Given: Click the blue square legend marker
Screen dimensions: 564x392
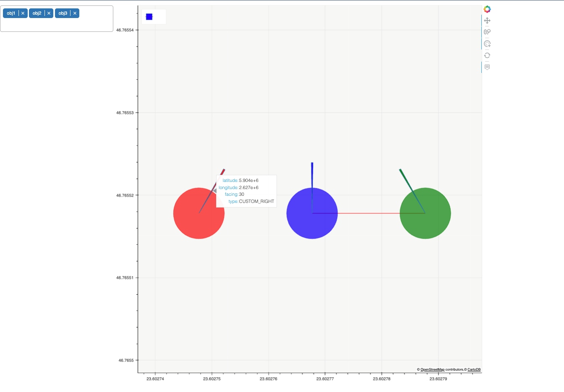Looking at the screenshot, I should 149,16.
